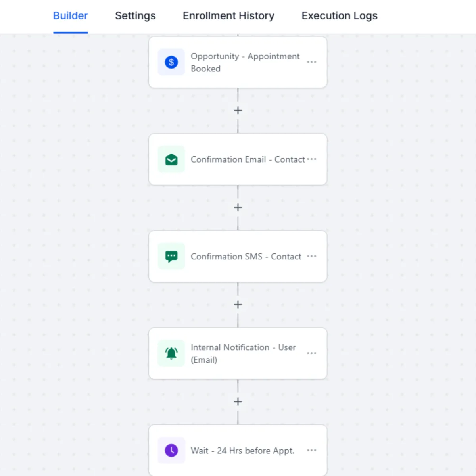Switch to the Settings tab
The height and width of the screenshot is (476, 476).
pos(135,16)
